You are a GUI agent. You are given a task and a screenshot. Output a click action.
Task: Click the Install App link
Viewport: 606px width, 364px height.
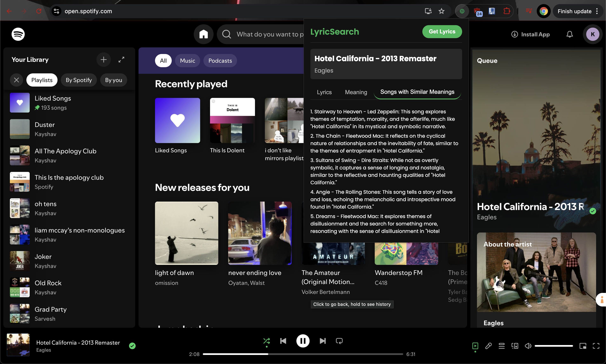click(531, 34)
